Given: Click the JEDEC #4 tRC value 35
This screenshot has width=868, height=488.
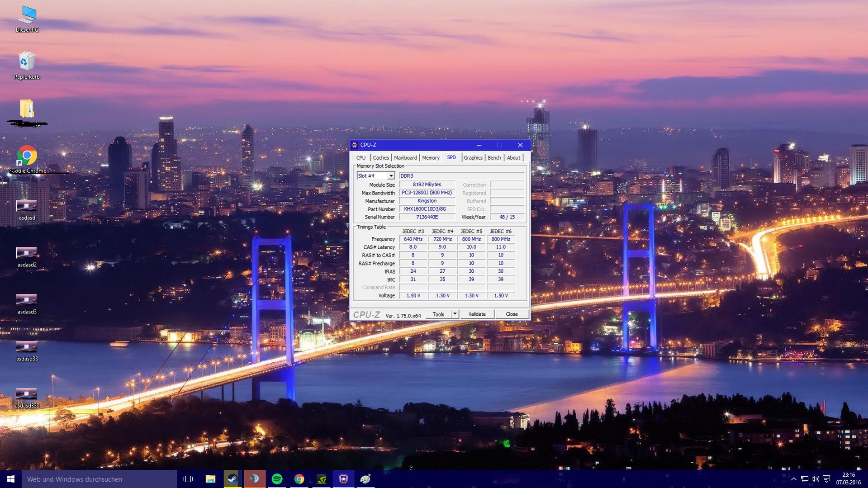Looking at the screenshot, I should pos(442,280).
